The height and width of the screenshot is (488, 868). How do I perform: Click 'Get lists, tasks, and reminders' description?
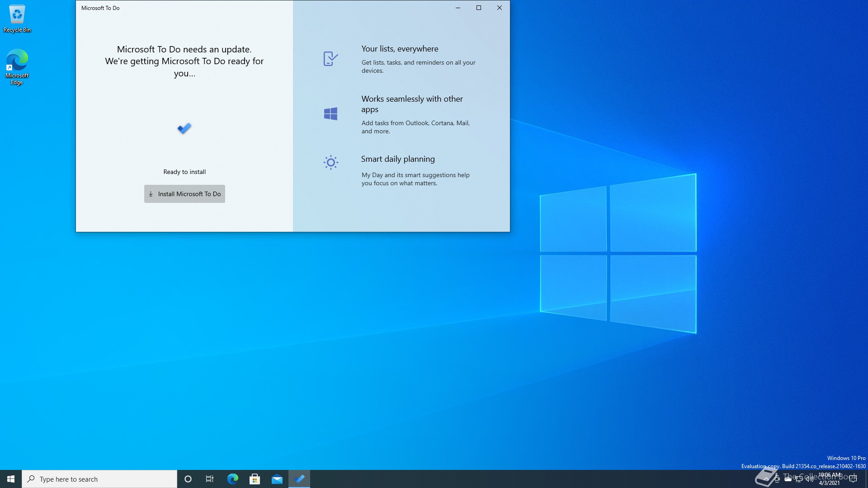418,66
